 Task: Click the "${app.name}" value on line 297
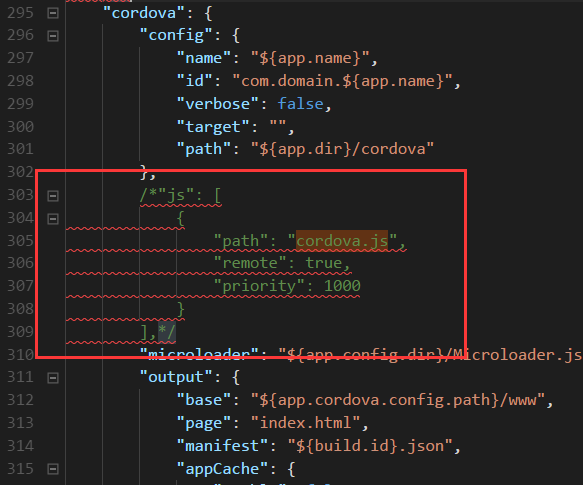310,58
